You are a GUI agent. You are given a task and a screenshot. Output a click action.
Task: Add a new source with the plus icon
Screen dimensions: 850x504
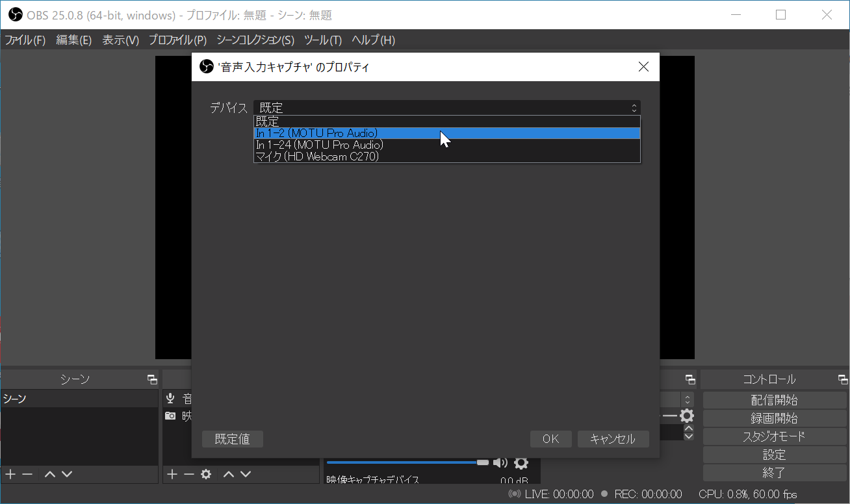click(172, 474)
